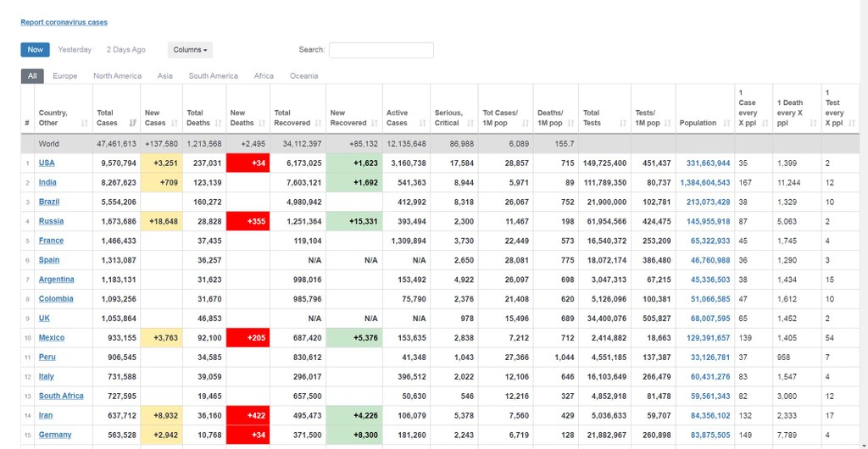Open the Africa tab
This screenshot has height=449, width=868.
pos(264,75)
